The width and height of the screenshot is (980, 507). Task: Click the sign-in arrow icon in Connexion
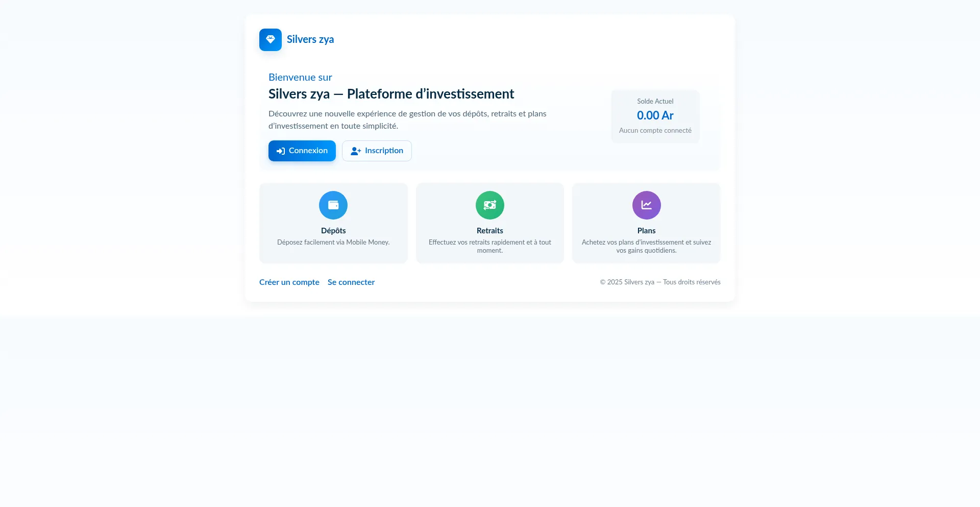tap(280, 151)
